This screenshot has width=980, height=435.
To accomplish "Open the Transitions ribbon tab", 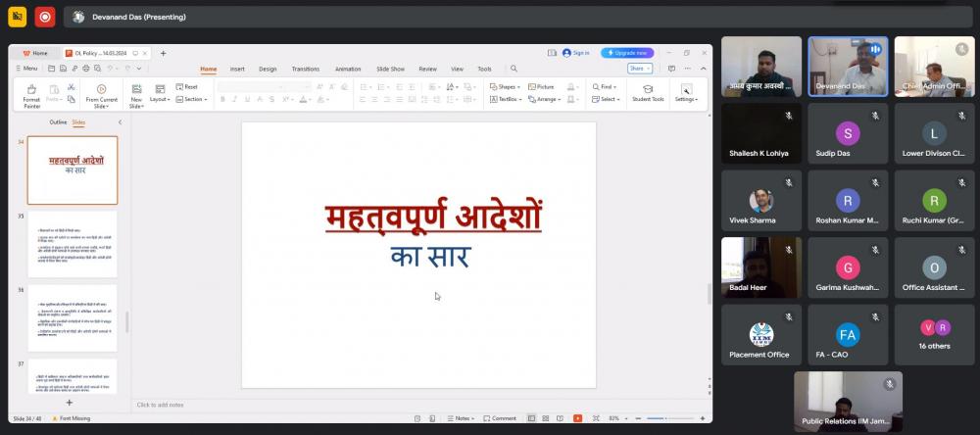I will (305, 69).
